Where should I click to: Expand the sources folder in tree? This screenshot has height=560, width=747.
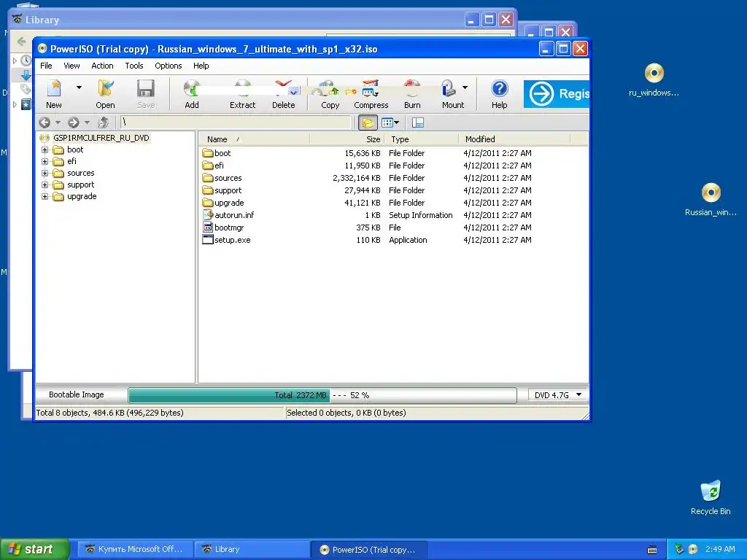tap(44, 174)
